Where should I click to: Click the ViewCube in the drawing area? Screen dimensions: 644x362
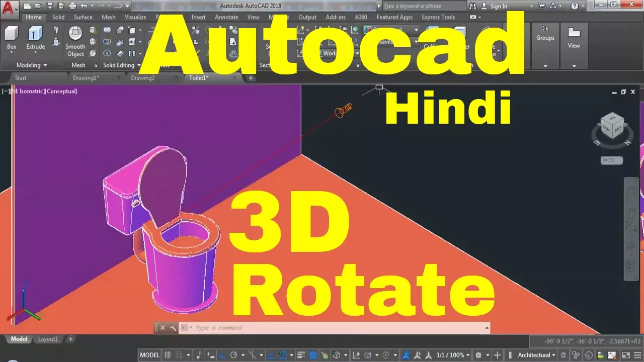click(612, 126)
